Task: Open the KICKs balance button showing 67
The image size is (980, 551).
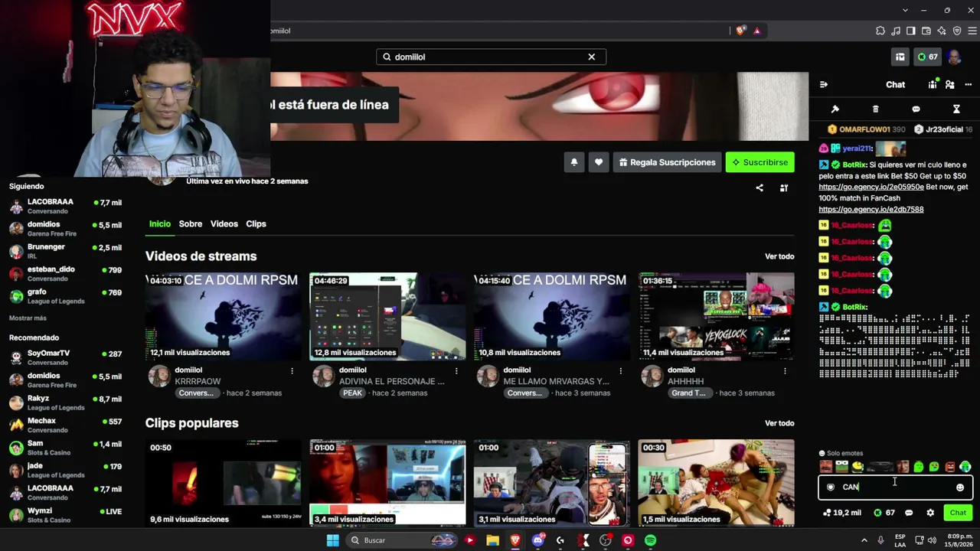Action: pyautogui.click(x=927, y=57)
